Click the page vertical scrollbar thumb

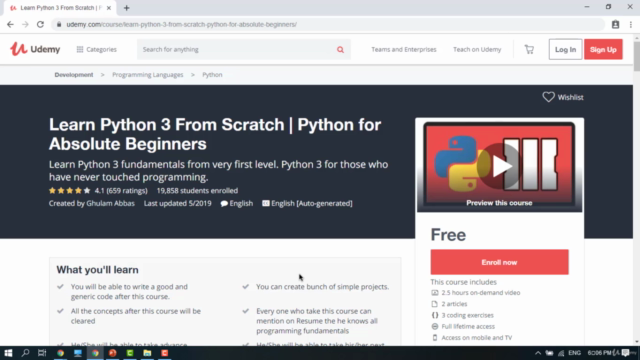pos(637,55)
